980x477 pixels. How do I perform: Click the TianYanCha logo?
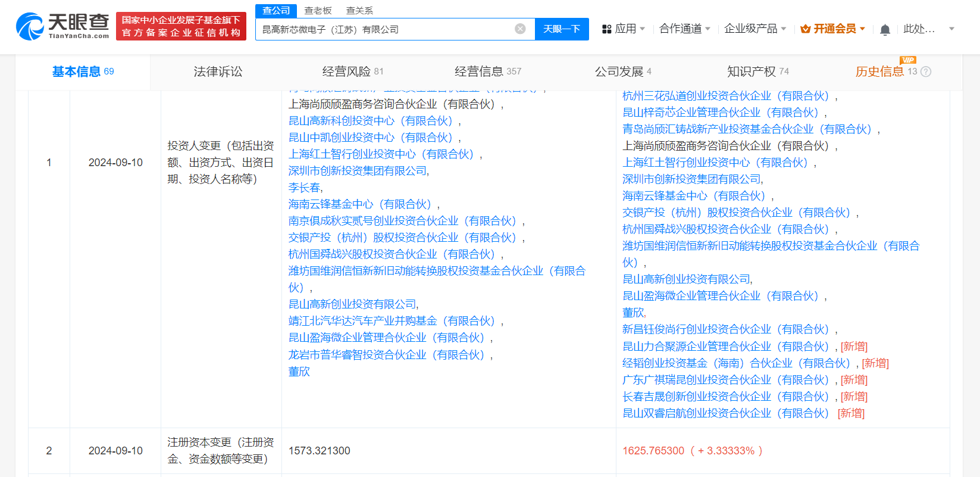pyautogui.click(x=62, y=26)
